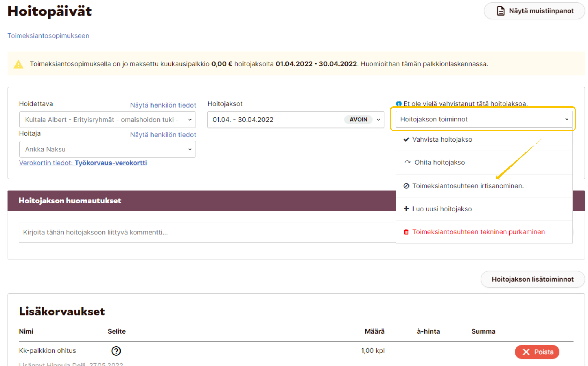Expand the Hoitaja dropdown showing Ankka Naksu
Viewport: 588px width, 366px height.
click(x=107, y=149)
